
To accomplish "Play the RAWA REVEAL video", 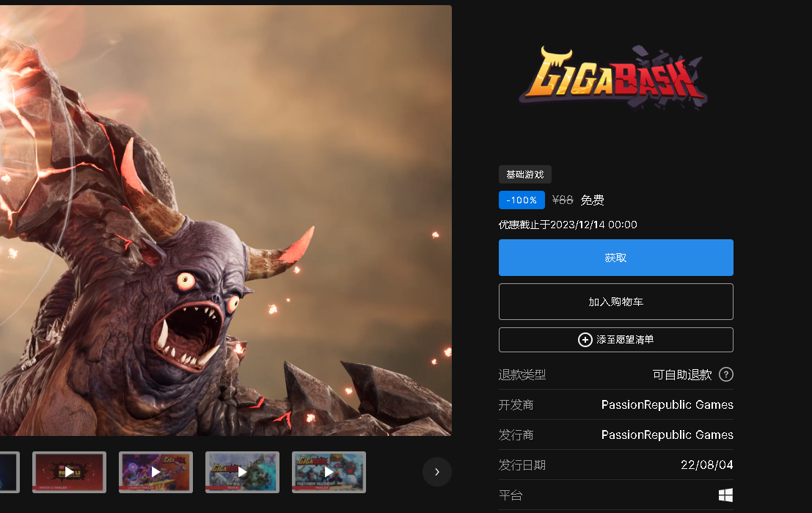I will pyautogui.click(x=242, y=472).
